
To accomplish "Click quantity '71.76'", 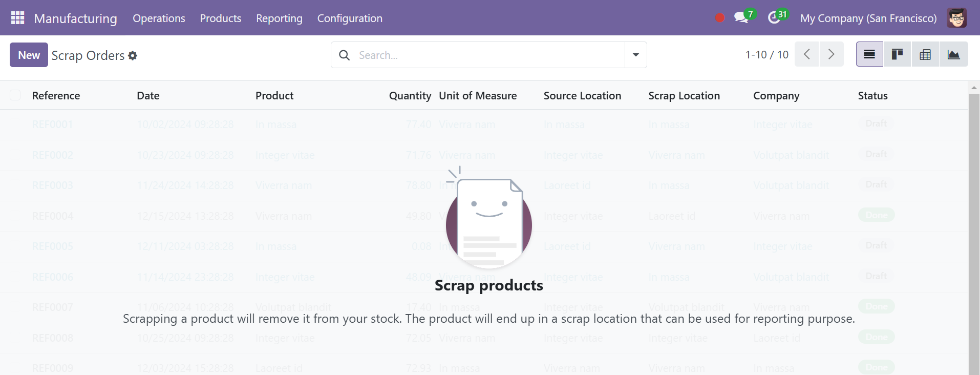I will 419,155.
